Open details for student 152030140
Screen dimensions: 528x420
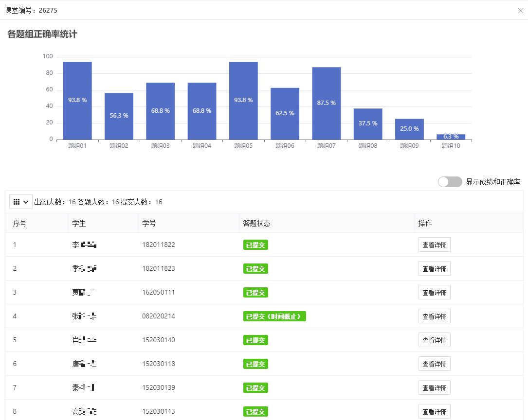coord(434,340)
